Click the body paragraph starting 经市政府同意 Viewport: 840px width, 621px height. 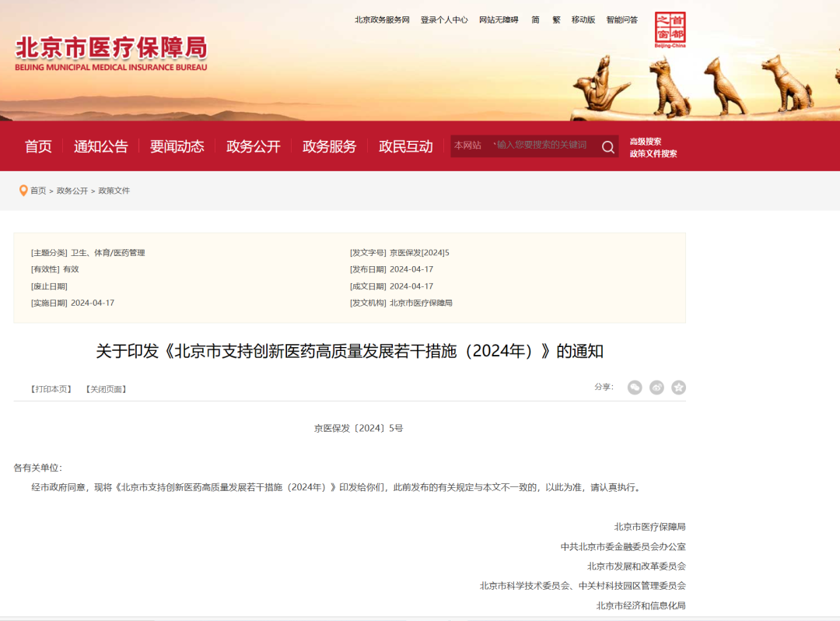click(x=336, y=488)
